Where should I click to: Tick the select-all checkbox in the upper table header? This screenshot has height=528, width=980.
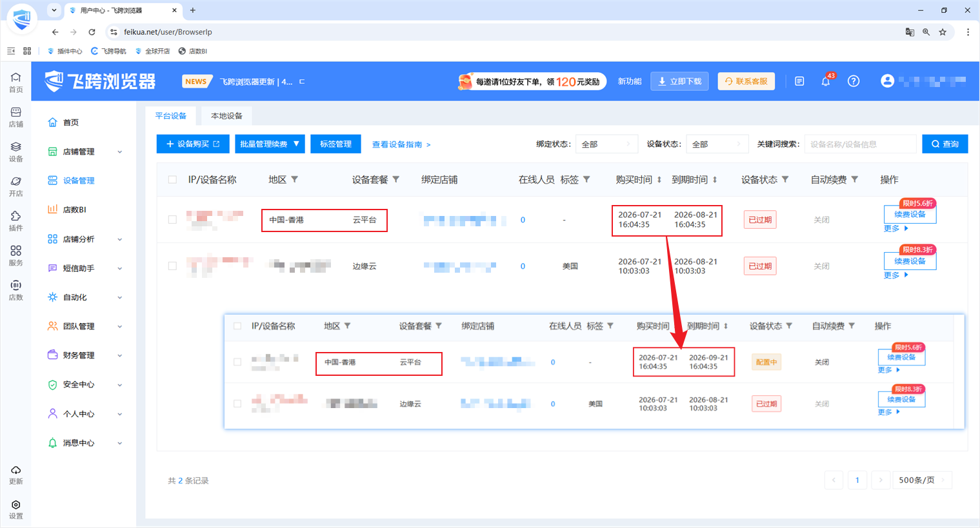click(x=172, y=180)
